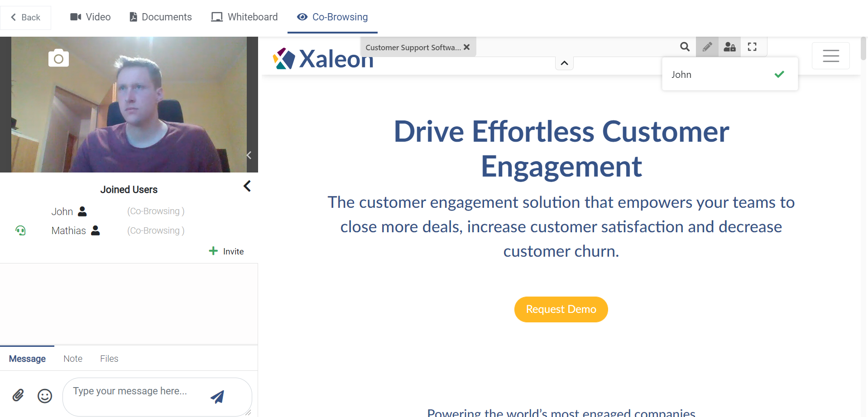Image resolution: width=868 pixels, height=417 pixels.
Task: Collapse the co-browsing toolbar with up chevron
Action: tap(564, 63)
